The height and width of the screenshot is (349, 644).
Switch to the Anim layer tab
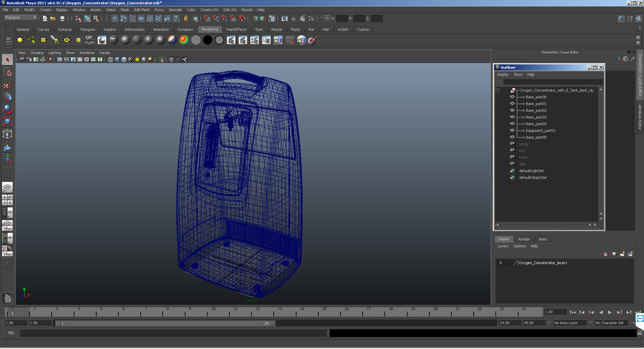pos(542,239)
